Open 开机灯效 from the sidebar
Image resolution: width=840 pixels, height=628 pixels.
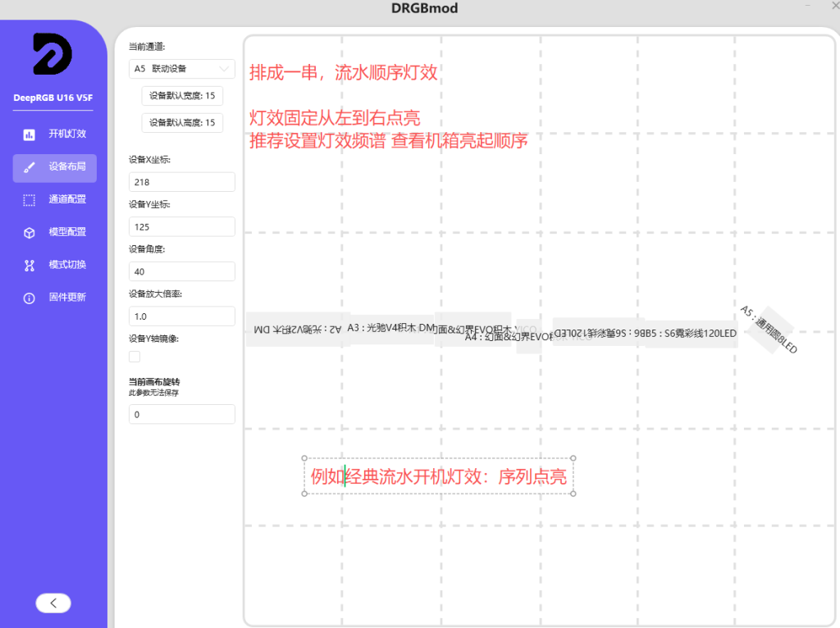[66, 134]
